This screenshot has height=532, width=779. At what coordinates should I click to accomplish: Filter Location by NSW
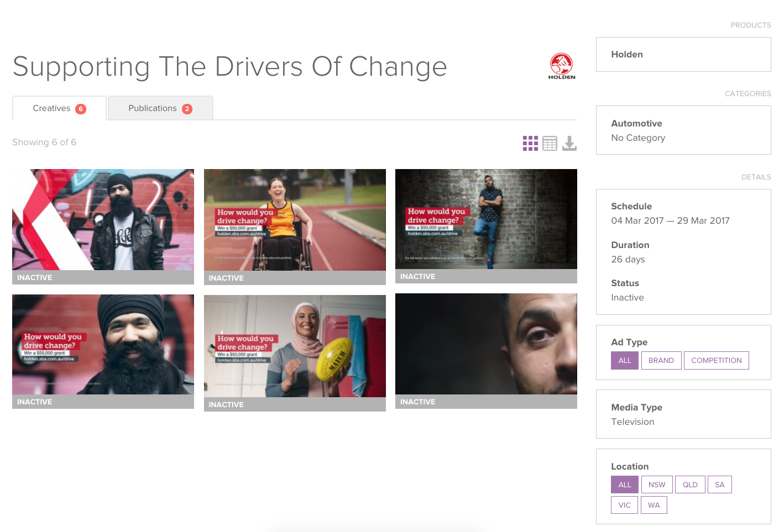(x=657, y=484)
